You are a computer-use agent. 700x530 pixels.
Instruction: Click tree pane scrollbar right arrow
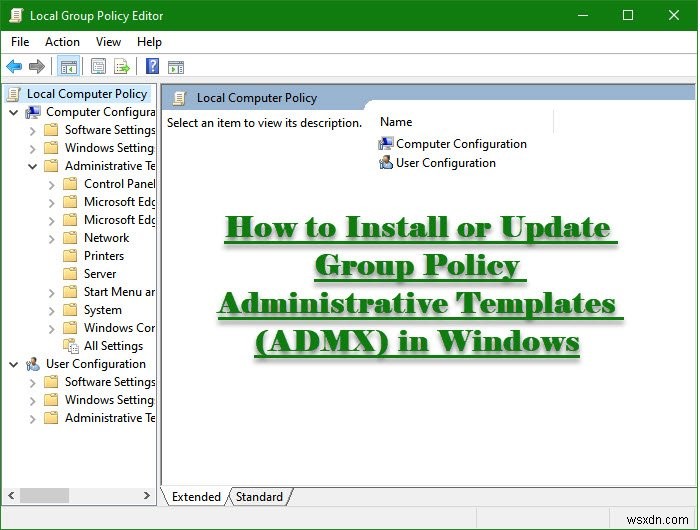pyautogui.click(x=147, y=495)
